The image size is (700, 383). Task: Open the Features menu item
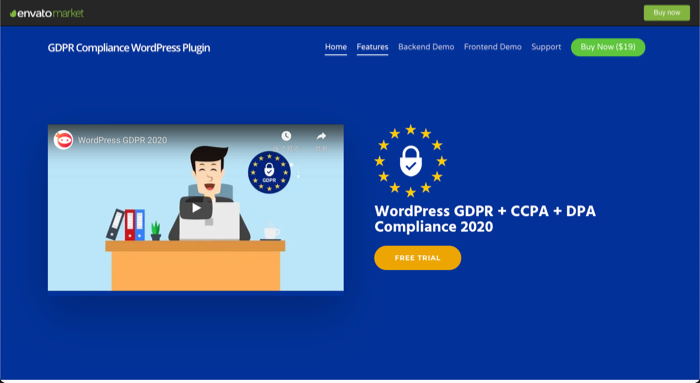point(372,47)
